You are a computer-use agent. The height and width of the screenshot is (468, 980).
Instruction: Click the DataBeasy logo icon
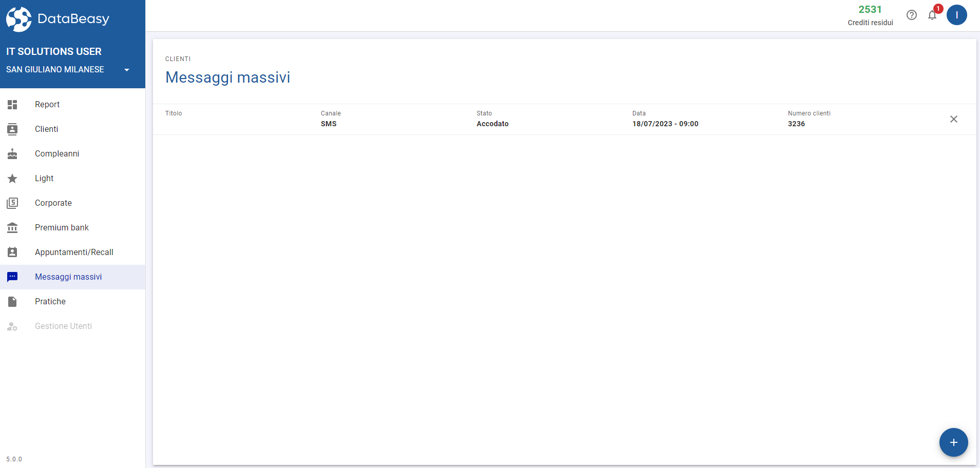coord(19,19)
